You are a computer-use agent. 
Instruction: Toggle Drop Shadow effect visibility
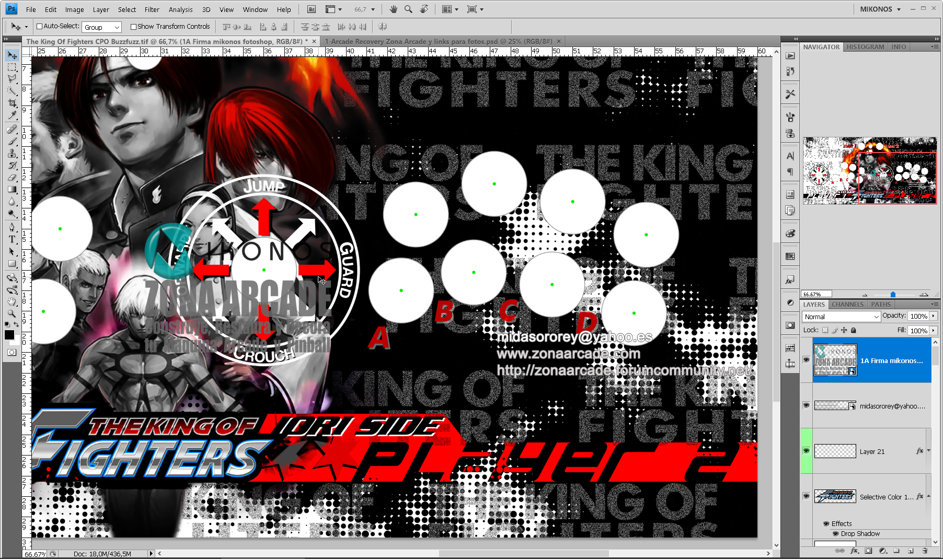836,533
